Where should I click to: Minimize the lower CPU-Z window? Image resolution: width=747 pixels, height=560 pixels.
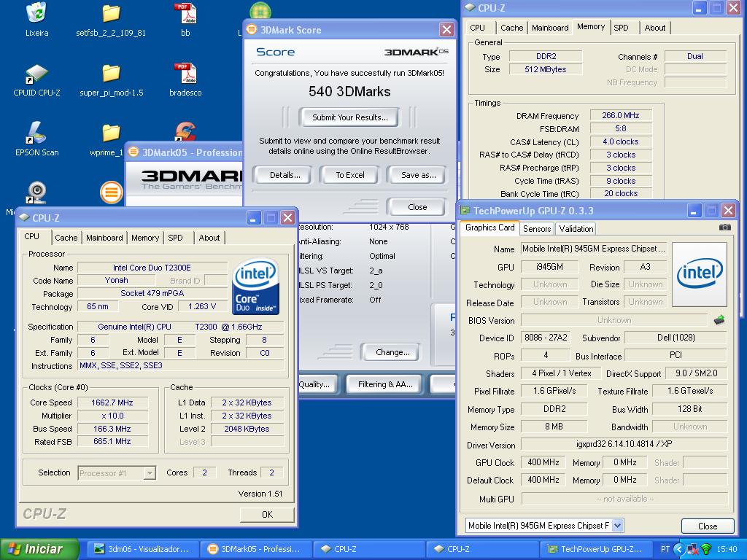coord(253,218)
